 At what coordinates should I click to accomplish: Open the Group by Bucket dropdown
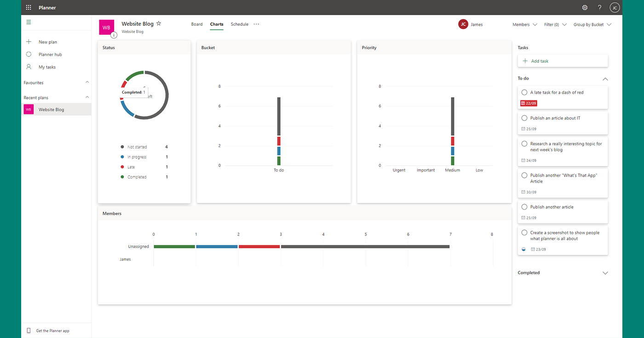(592, 24)
